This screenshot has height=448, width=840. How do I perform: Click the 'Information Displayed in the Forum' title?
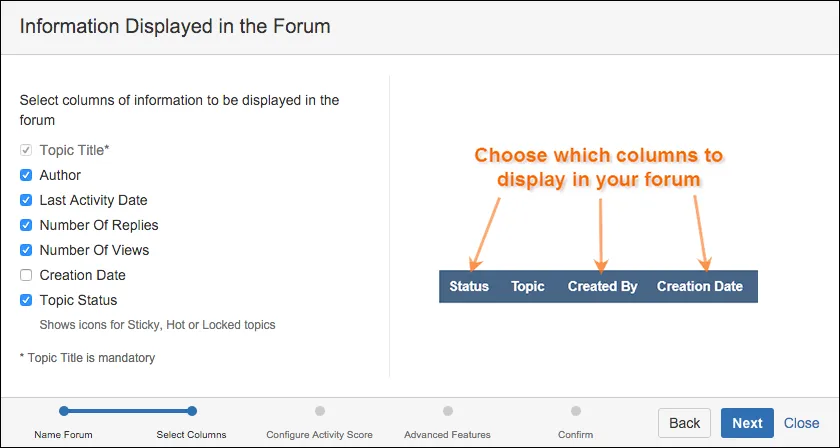tap(175, 26)
